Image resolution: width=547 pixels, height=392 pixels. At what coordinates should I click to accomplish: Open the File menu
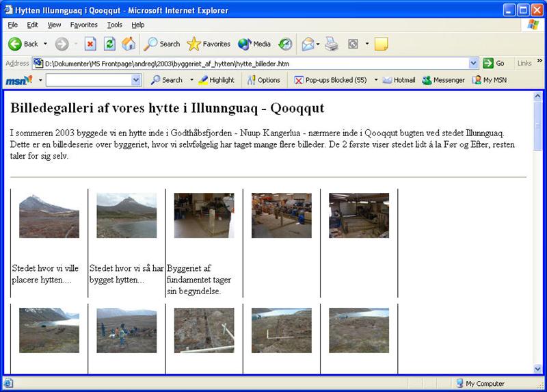[12, 25]
